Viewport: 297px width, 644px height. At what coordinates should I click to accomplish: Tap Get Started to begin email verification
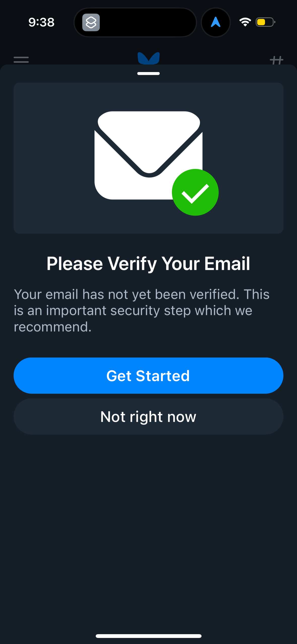(x=148, y=375)
